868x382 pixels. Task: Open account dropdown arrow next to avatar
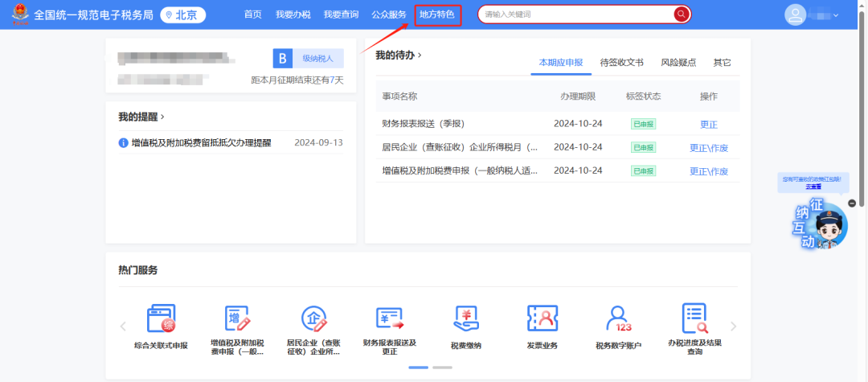tap(836, 15)
